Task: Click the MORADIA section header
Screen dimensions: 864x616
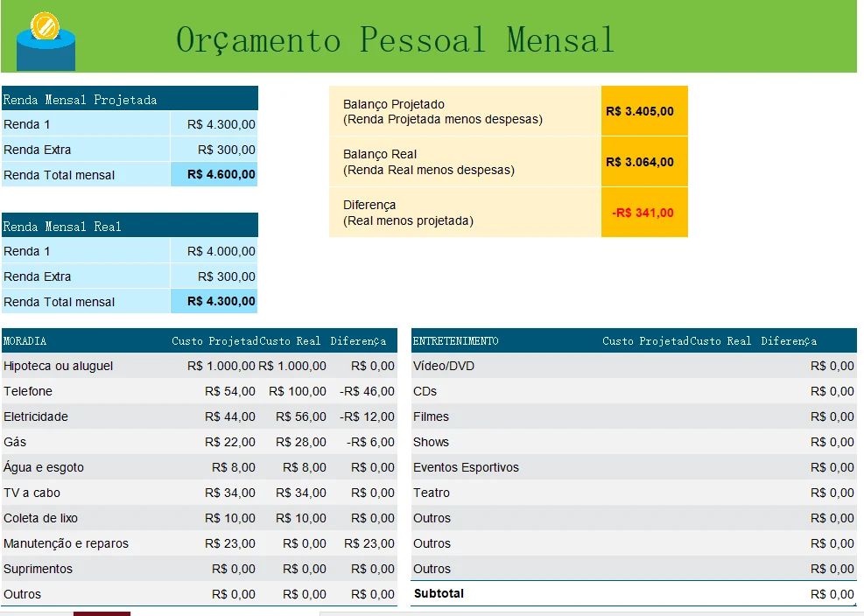Action: (x=25, y=341)
